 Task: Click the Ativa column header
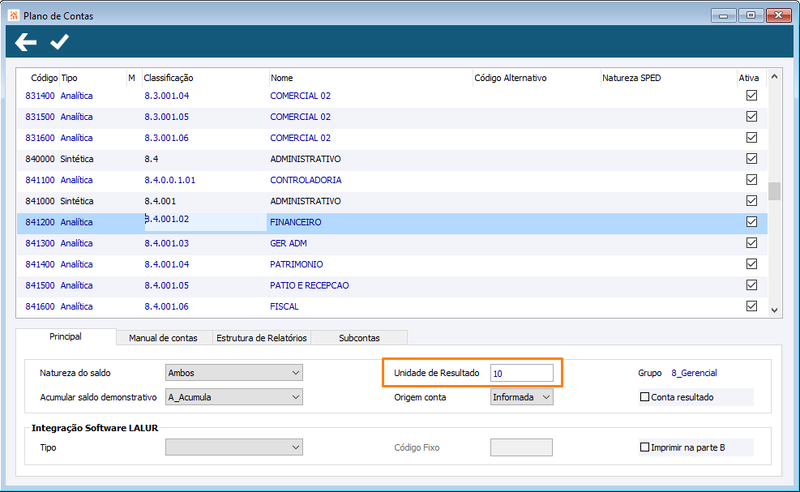pos(748,78)
